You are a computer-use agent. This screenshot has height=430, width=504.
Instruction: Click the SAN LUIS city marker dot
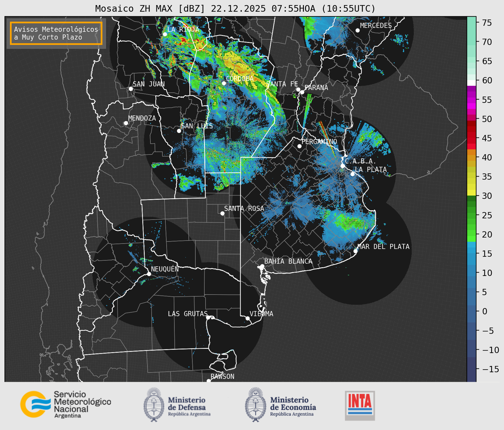[179, 131]
